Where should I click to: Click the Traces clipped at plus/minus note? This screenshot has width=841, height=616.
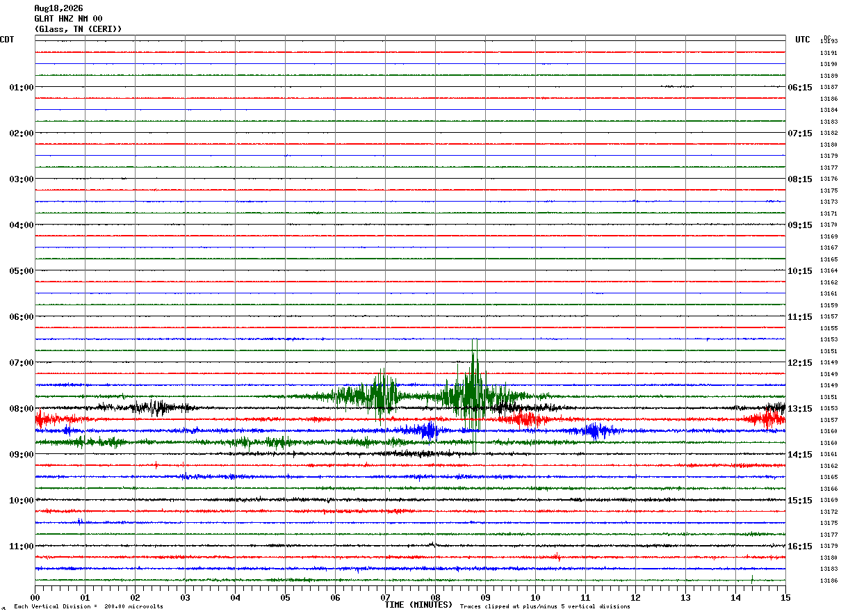tap(545, 607)
